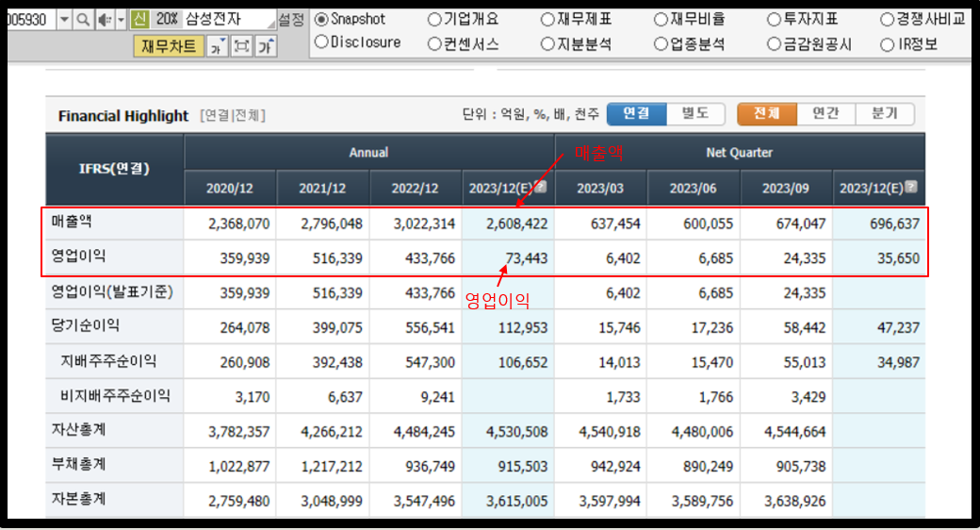Click the estimated sales value 2,608,422
This screenshot has height=530, width=980.
click(517, 224)
